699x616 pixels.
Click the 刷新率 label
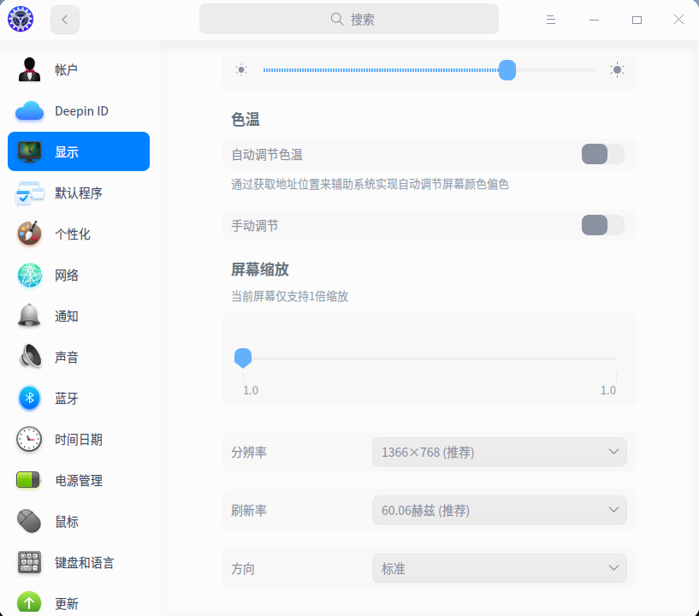click(249, 511)
